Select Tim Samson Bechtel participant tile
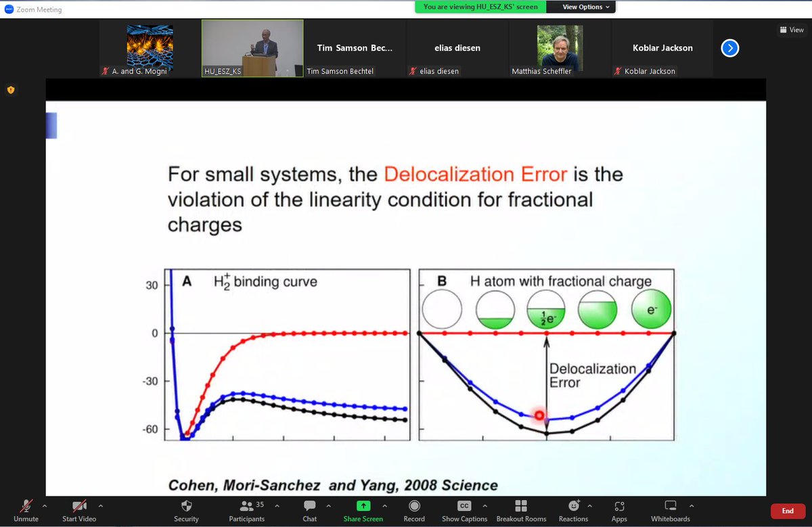 pyautogui.click(x=355, y=48)
